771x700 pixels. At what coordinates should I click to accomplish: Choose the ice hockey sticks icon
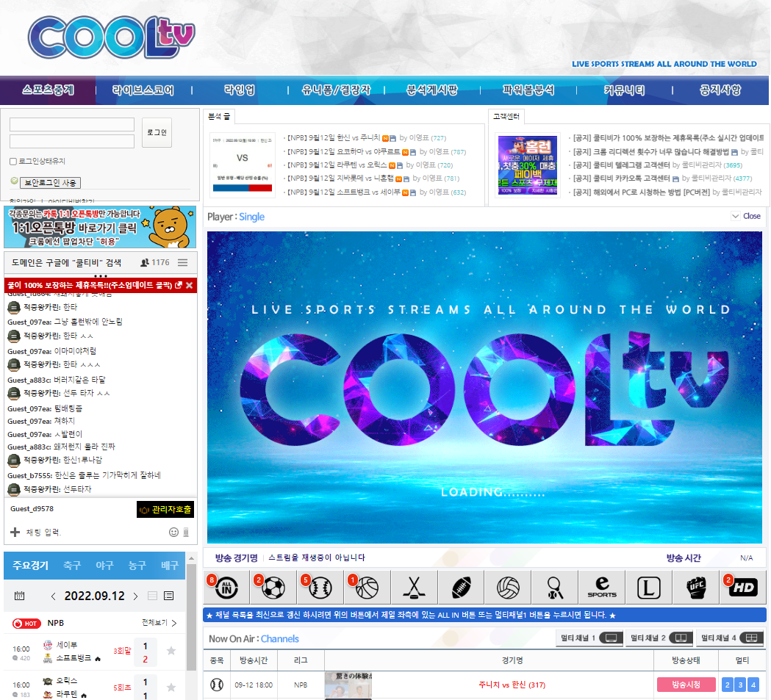[x=415, y=588]
